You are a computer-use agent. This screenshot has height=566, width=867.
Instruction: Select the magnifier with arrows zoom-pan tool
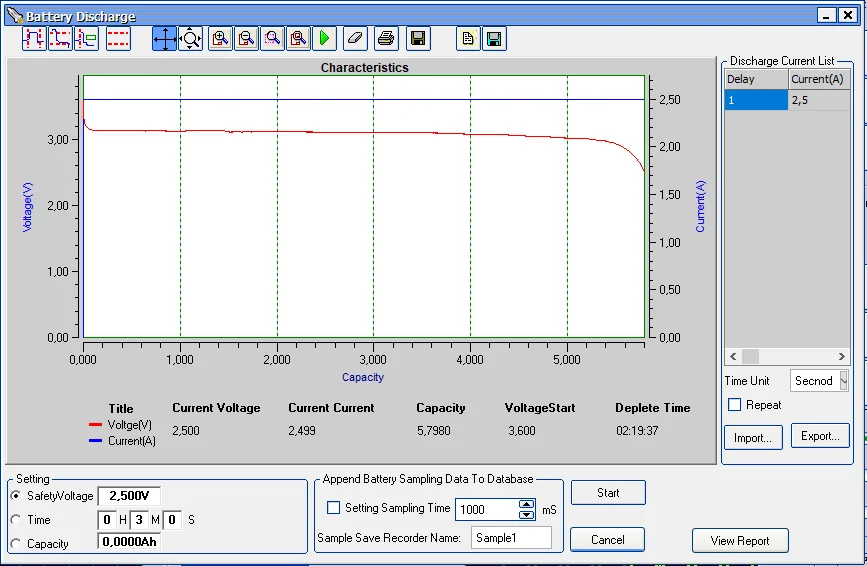point(191,39)
